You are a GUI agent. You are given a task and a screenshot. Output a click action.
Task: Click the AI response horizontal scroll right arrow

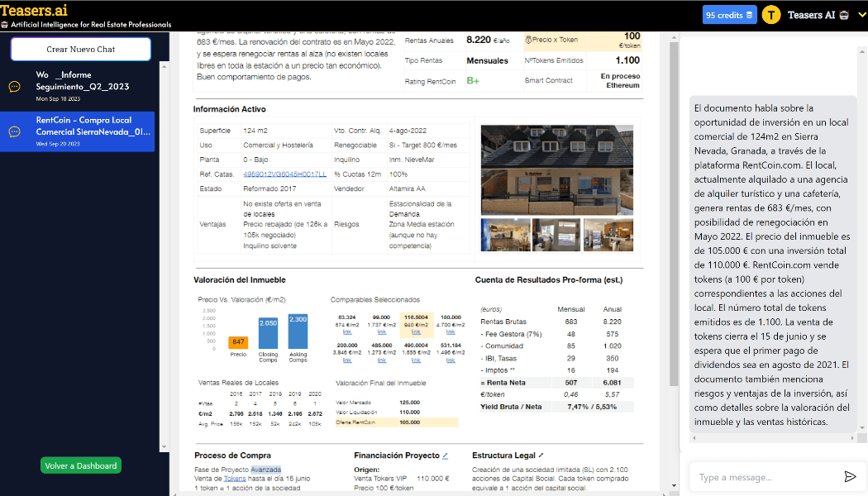(x=852, y=438)
